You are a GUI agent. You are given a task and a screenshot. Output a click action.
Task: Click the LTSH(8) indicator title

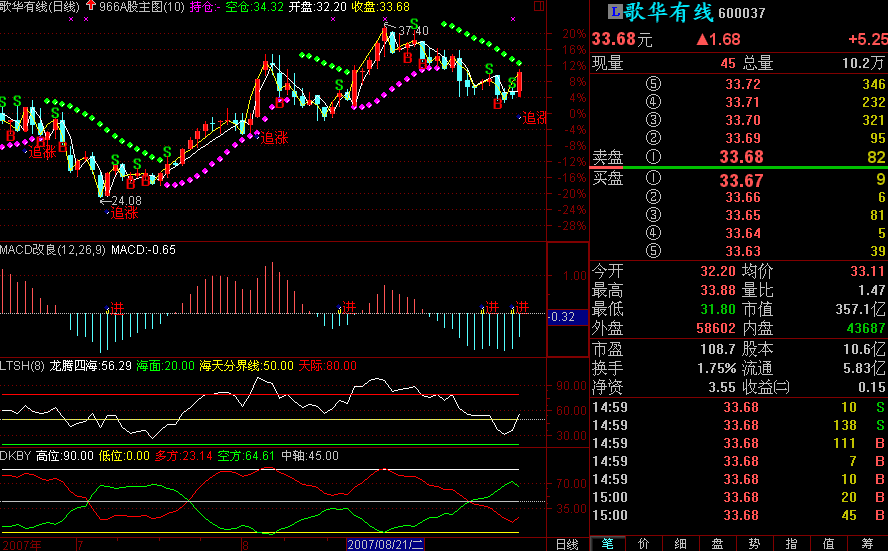pos(22,366)
